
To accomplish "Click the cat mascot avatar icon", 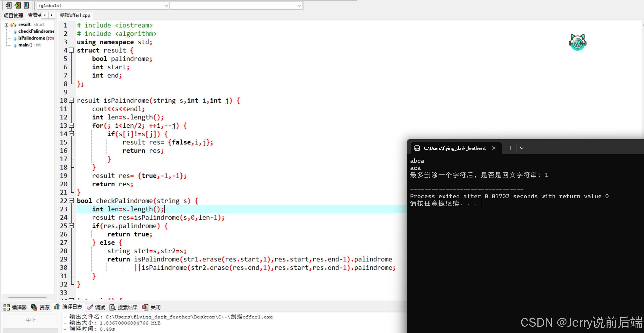I will pos(577,42).
